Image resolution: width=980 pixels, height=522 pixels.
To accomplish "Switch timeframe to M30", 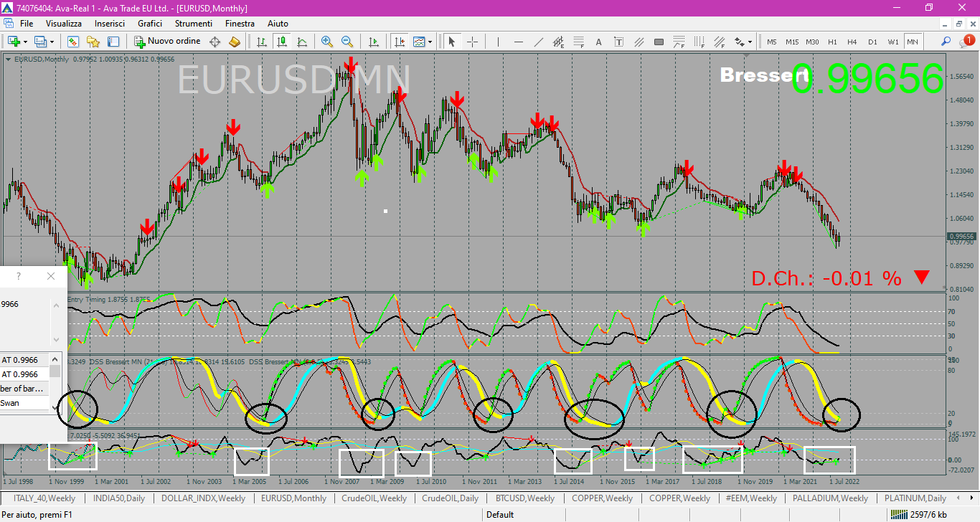I will 812,42.
